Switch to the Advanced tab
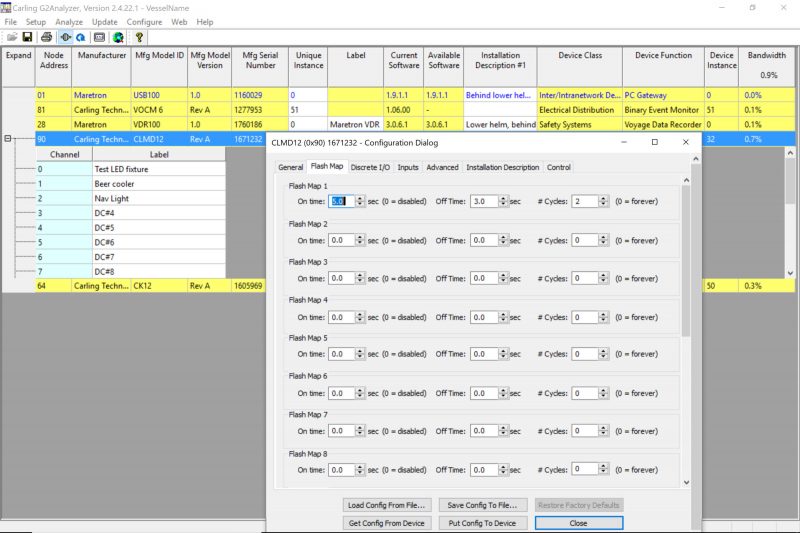 pyautogui.click(x=442, y=167)
